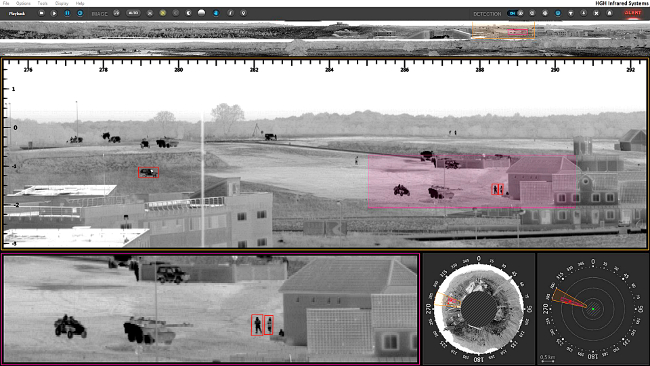The width and height of the screenshot is (650, 366).
Task: Start playback with the play button
Action: [54, 13]
